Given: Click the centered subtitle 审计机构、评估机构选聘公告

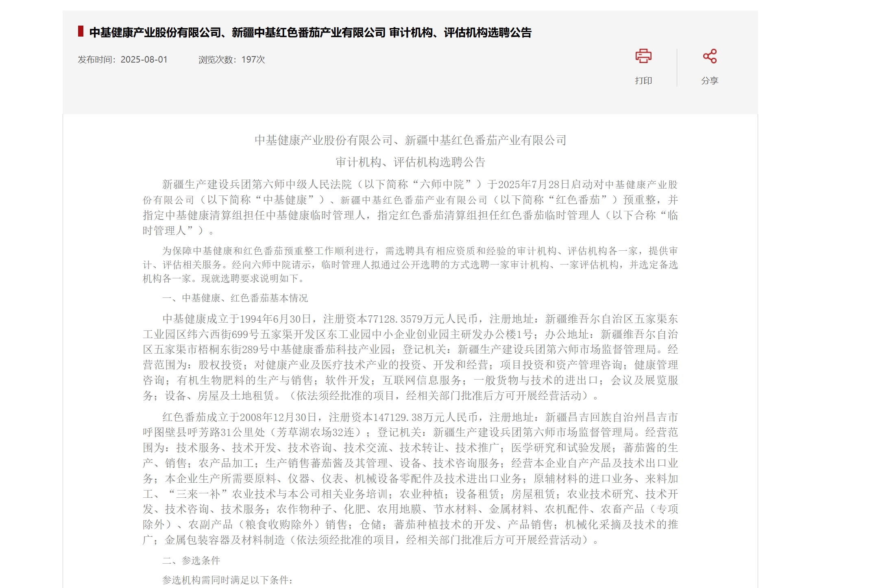Looking at the screenshot, I should click(410, 162).
